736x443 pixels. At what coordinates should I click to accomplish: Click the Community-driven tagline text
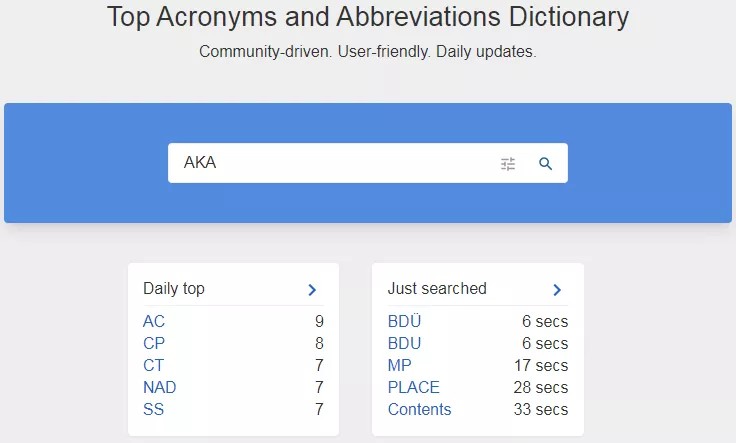(x=368, y=52)
